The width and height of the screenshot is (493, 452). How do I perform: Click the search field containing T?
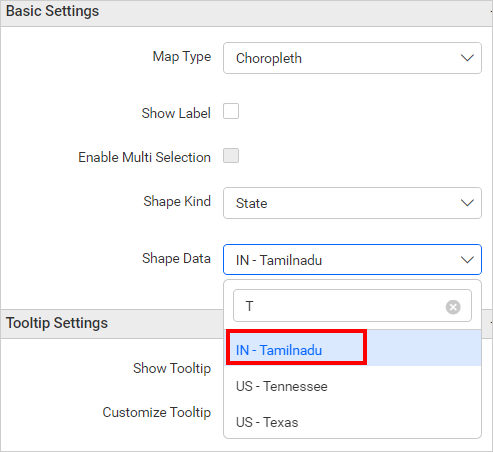click(x=352, y=306)
